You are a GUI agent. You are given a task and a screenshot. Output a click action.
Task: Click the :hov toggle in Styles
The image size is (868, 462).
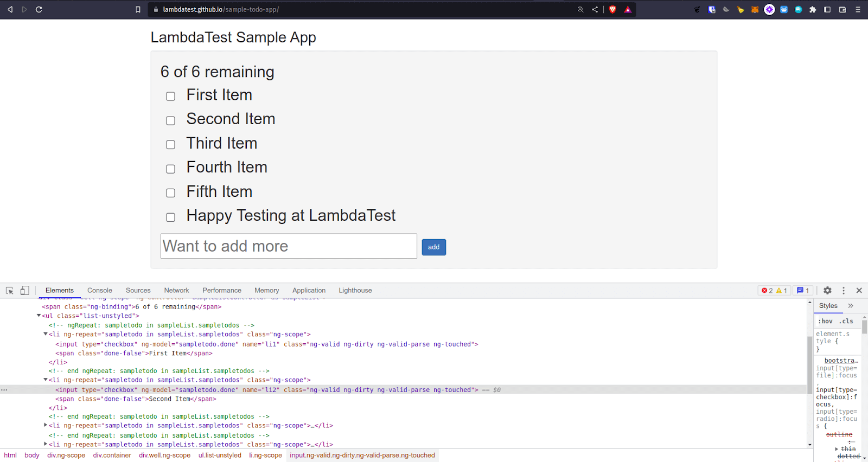click(x=825, y=321)
